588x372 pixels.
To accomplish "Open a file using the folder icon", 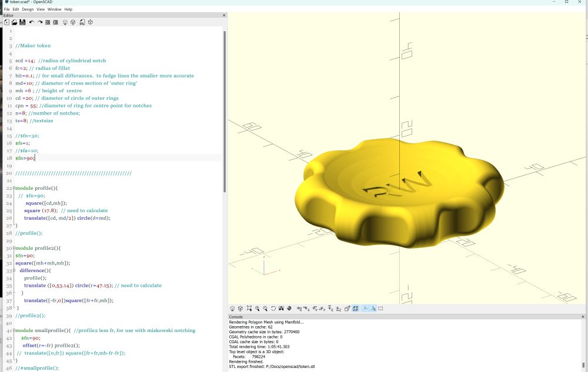I will pos(14,22).
